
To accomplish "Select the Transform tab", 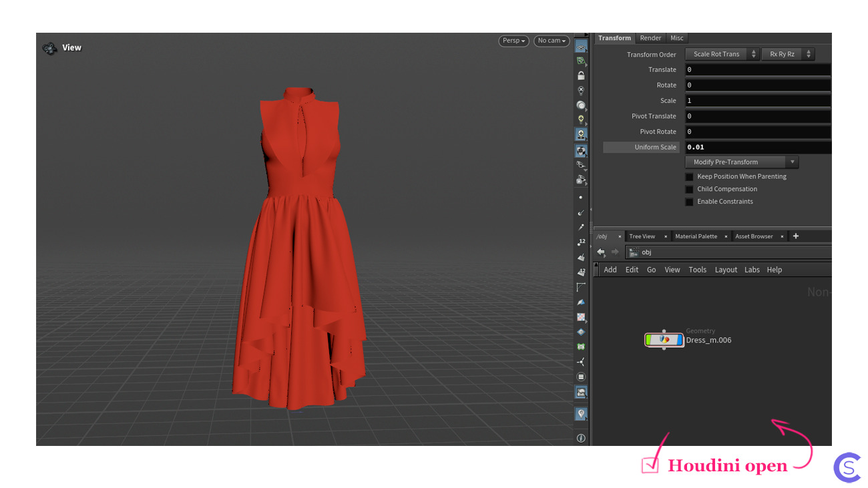I will click(614, 38).
